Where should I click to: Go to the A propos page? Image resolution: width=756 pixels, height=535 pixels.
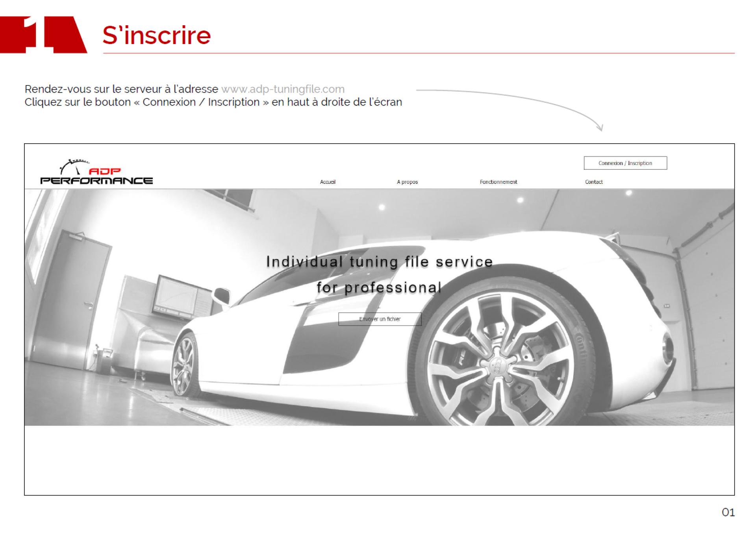(x=407, y=182)
